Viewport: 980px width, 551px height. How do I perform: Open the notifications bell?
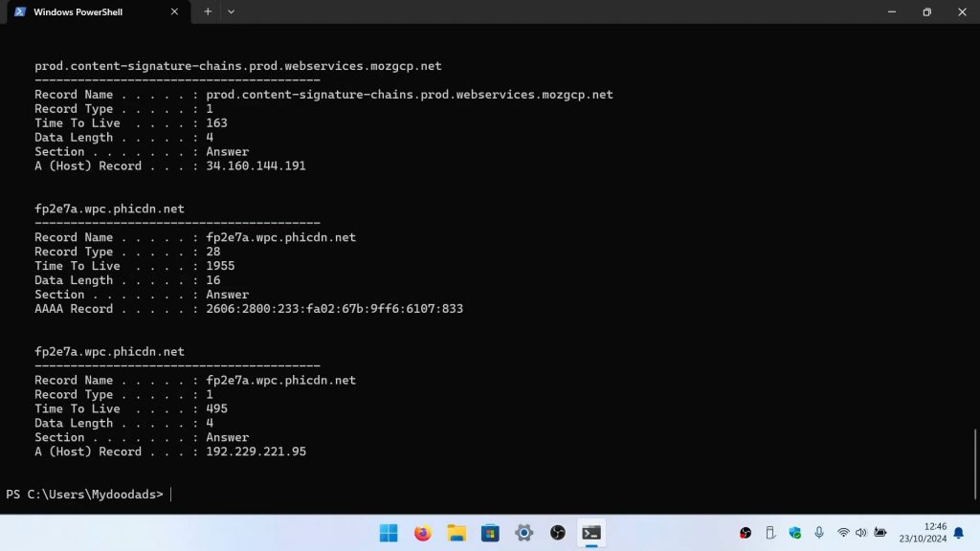click(x=959, y=533)
